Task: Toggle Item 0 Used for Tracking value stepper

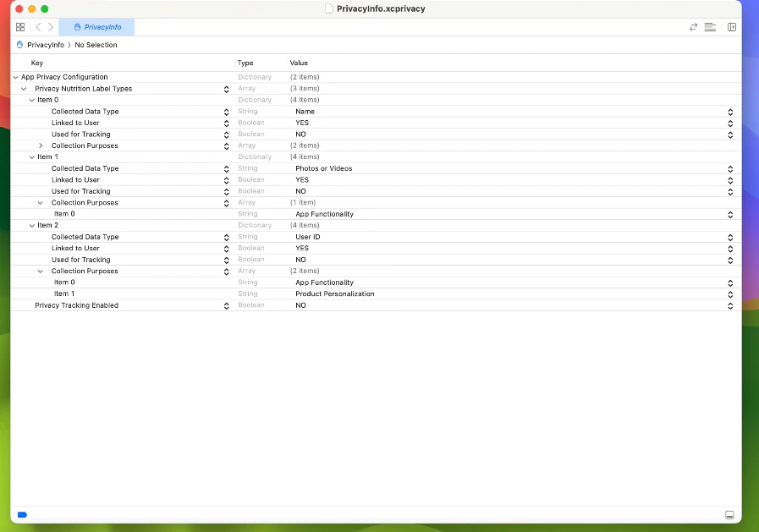Action: pyautogui.click(x=730, y=135)
